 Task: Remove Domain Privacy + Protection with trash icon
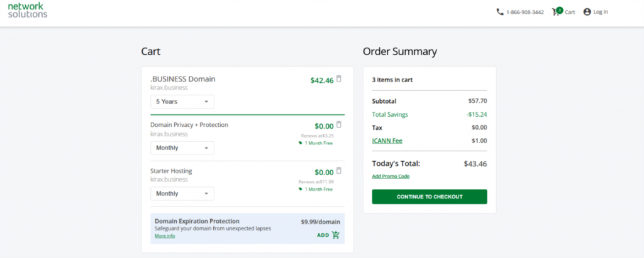(x=339, y=125)
